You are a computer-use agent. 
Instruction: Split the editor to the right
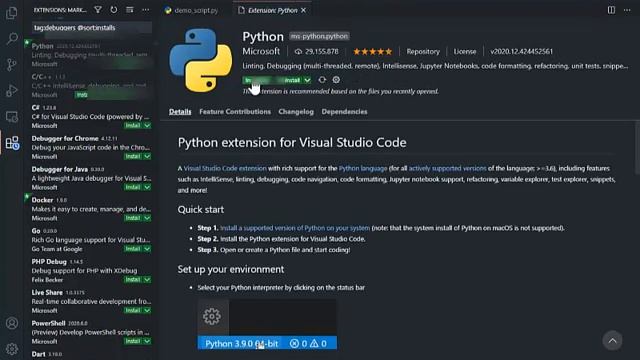point(611,10)
